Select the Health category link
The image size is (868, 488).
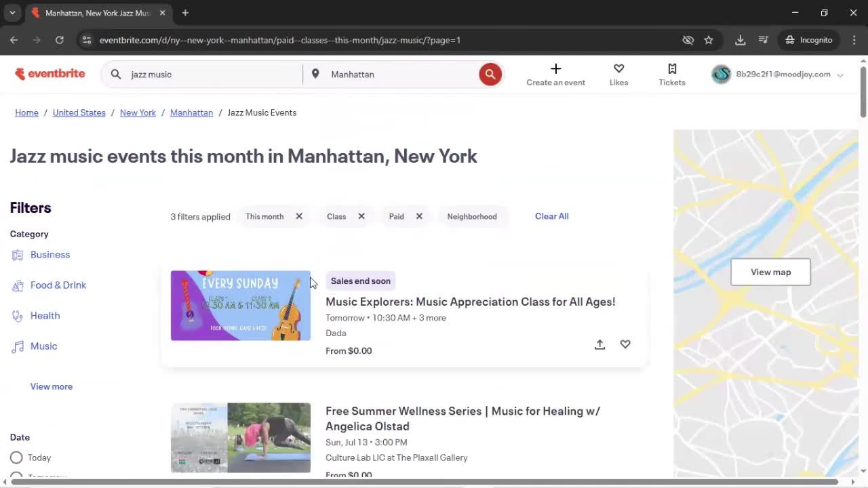click(45, 316)
